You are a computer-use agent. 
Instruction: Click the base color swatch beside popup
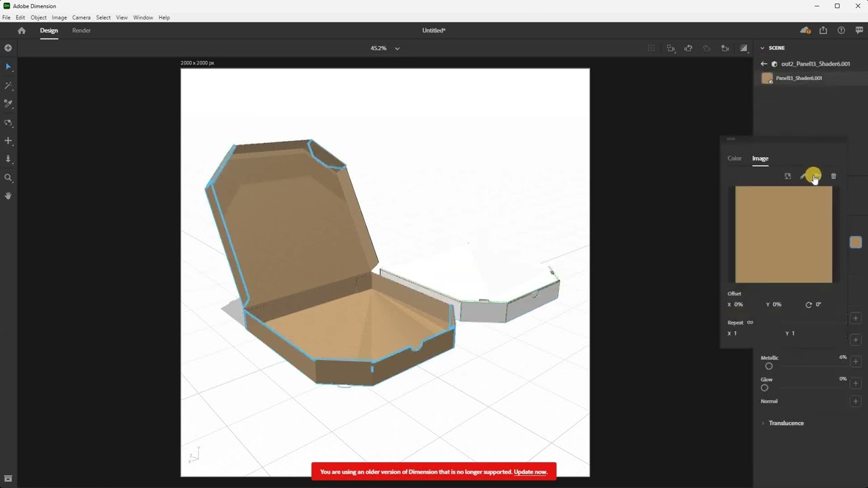click(x=856, y=242)
